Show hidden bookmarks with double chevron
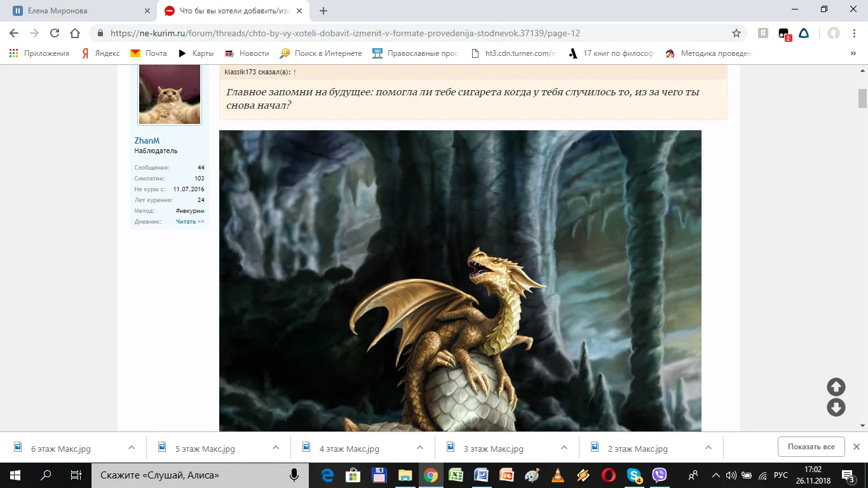 tap(853, 53)
